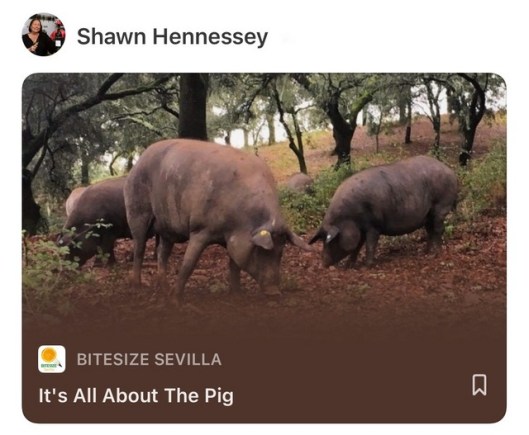Click the Bitesize Sevilla orange logo icon
529x435 pixels.
click(x=52, y=359)
